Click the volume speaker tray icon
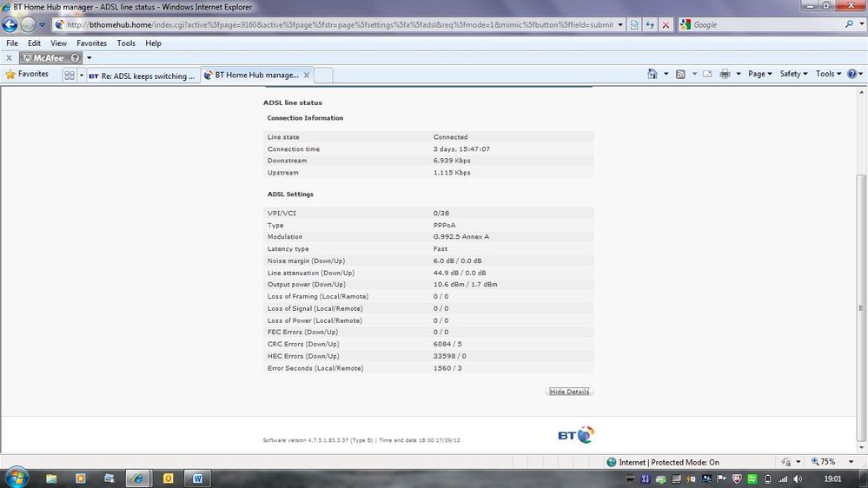This screenshot has width=868, height=488. coord(798,479)
